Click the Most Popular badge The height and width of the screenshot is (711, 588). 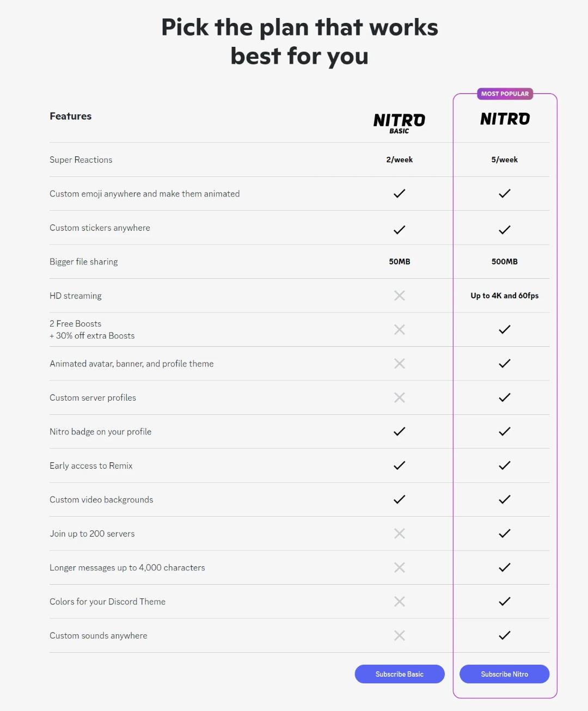(505, 94)
